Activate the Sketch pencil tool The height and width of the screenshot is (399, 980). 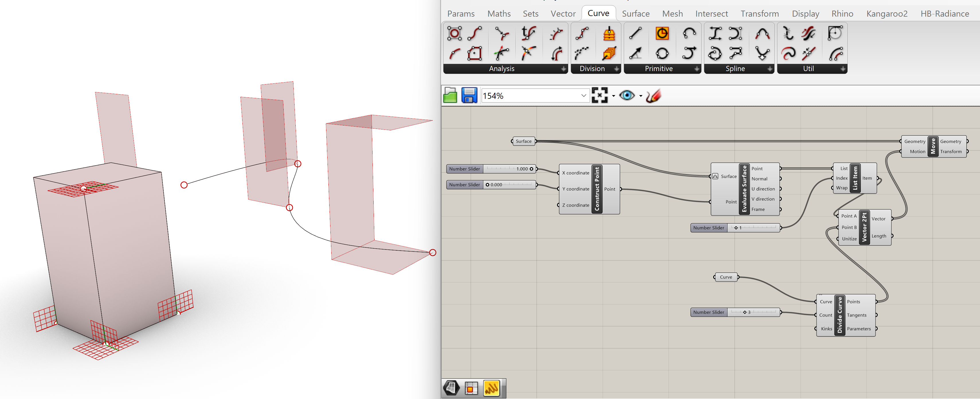click(x=653, y=95)
